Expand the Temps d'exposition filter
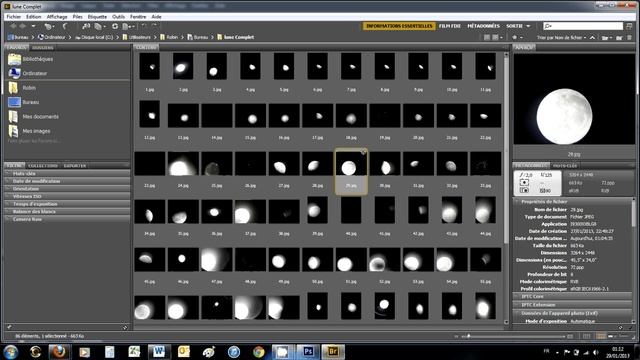 [67, 204]
